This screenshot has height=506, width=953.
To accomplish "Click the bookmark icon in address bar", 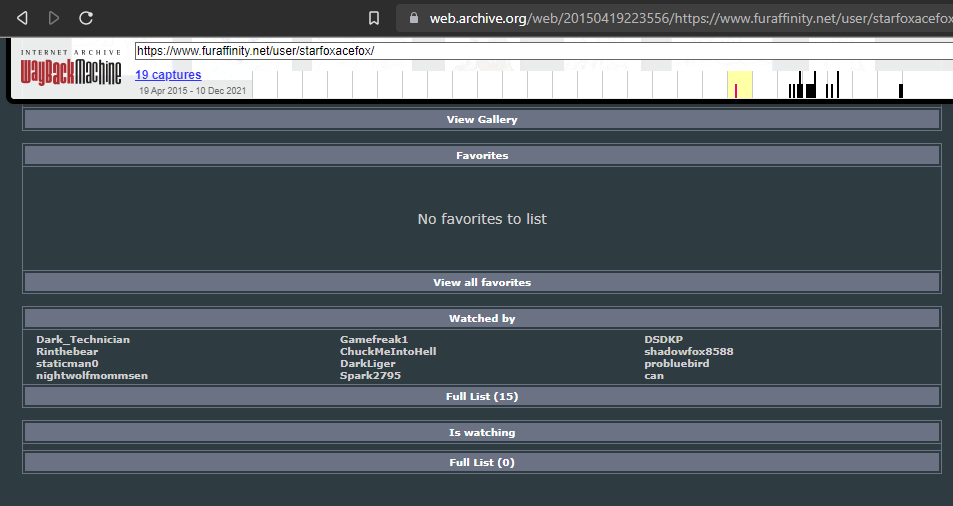I will [374, 18].
